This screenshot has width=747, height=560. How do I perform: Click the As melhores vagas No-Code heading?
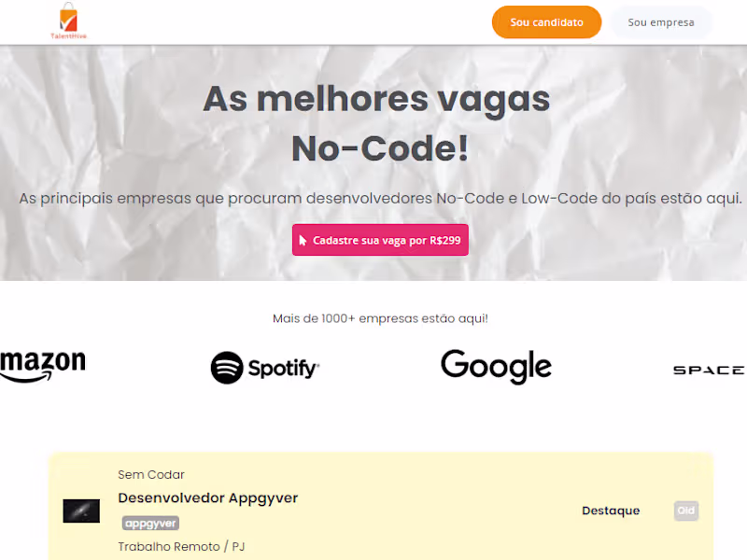pyautogui.click(x=377, y=124)
